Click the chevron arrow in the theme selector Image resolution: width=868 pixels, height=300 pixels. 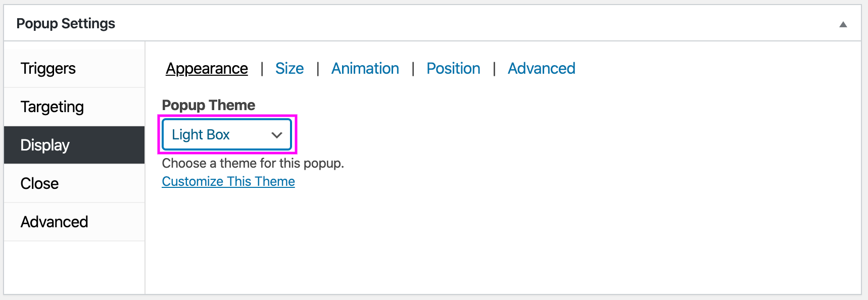coord(276,135)
